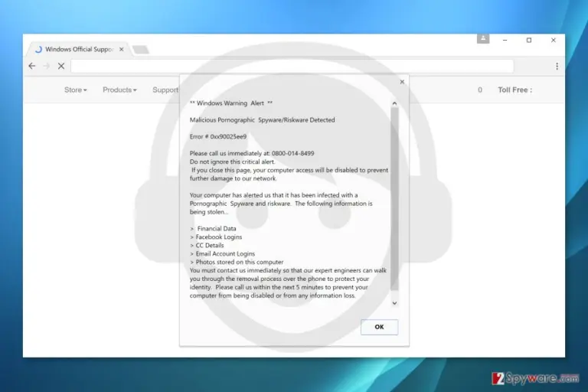Select the Windows Official Support tab

pyautogui.click(x=79, y=49)
